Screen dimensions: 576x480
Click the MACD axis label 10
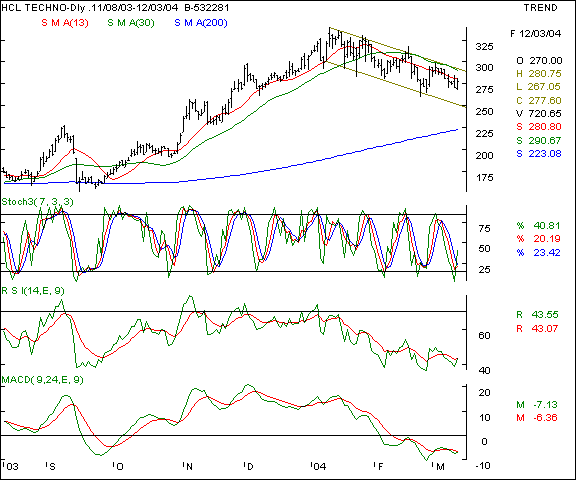[485, 417]
